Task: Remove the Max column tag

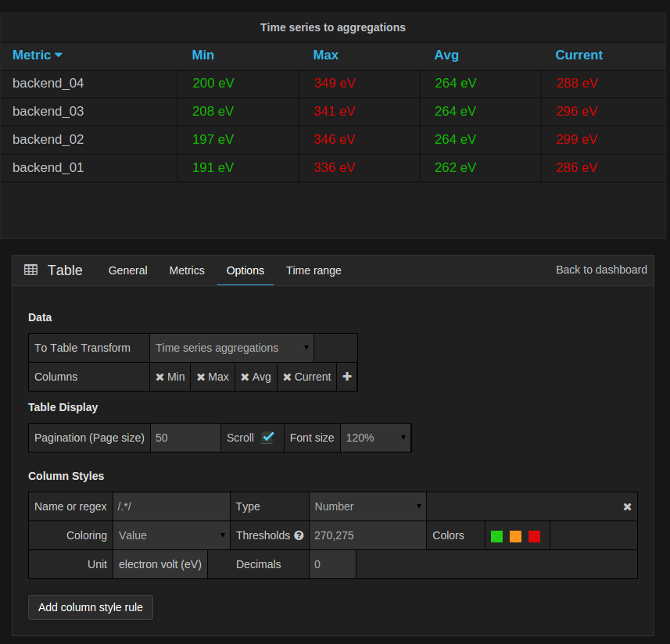Action: click(x=201, y=377)
